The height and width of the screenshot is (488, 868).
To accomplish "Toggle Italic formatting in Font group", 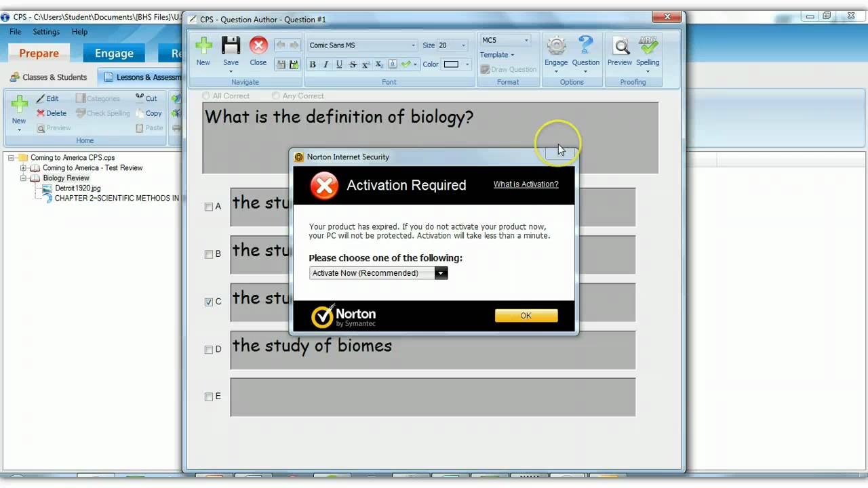I will click(x=325, y=64).
